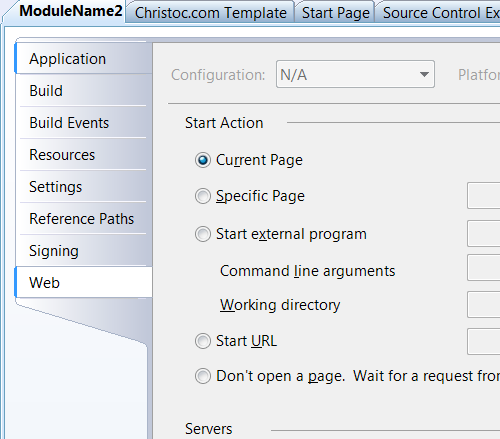
Task: Select the Start URL radio button
Action: (x=203, y=341)
